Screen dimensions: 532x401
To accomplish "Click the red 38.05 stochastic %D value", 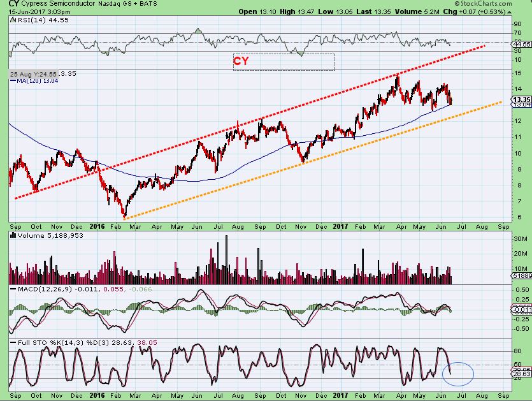I will (147, 342).
